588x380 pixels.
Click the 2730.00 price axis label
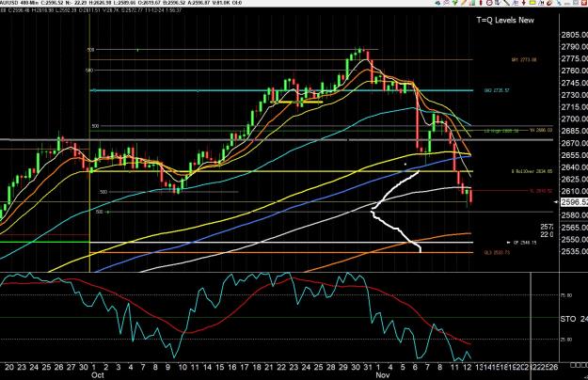[575, 95]
